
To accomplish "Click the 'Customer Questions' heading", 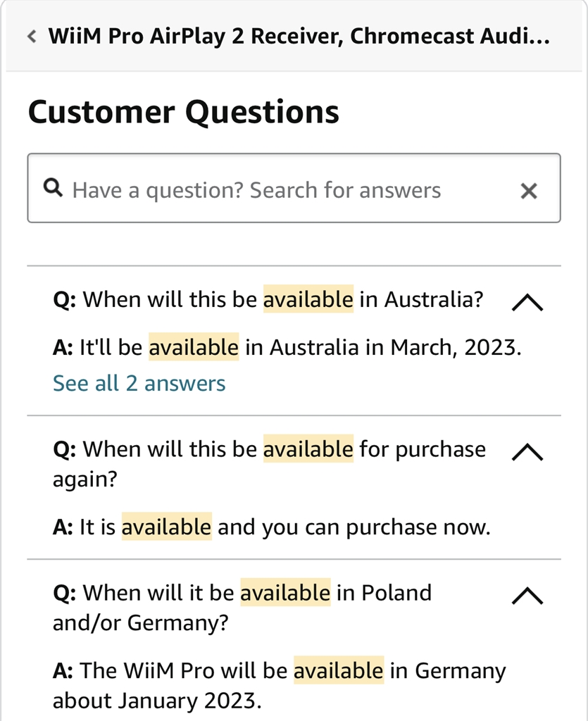I will [x=183, y=112].
